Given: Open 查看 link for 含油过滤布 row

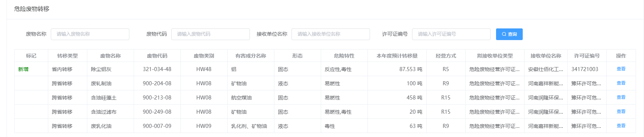Looking at the screenshot, I should pos(621,111).
